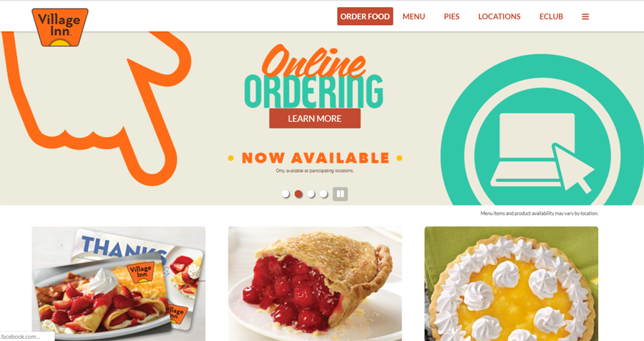Select the second carousel slide dot
The image size is (644, 341).
coord(298,193)
